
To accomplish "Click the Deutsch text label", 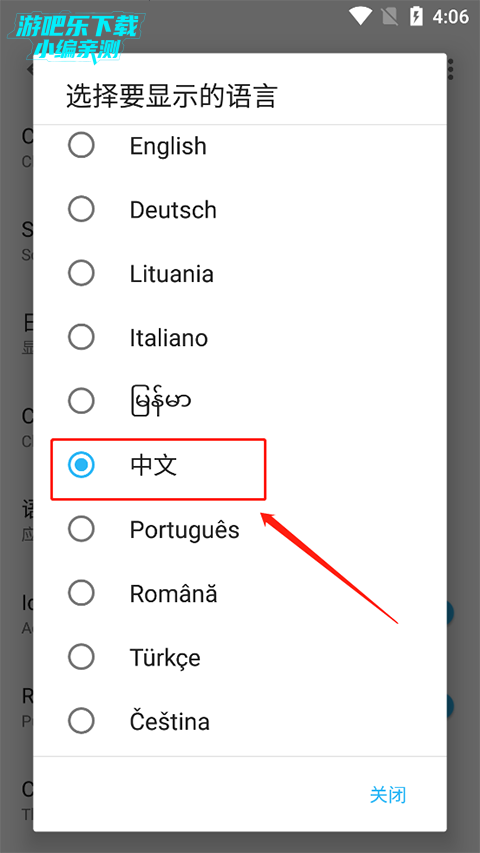I will pyautogui.click(x=173, y=210).
